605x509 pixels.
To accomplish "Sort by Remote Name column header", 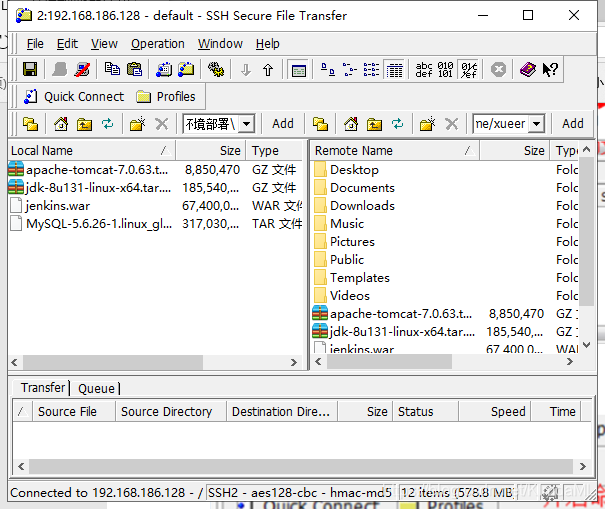I will [395, 151].
